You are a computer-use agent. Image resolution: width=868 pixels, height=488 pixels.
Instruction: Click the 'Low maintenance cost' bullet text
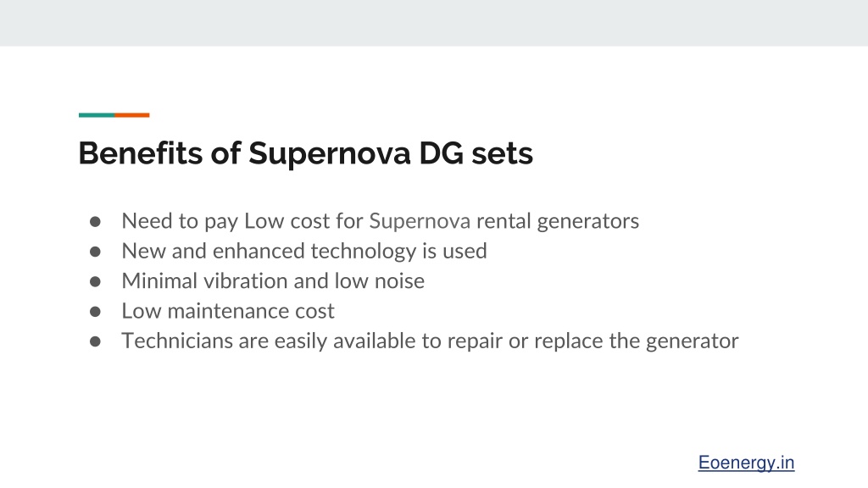(228, 311)
